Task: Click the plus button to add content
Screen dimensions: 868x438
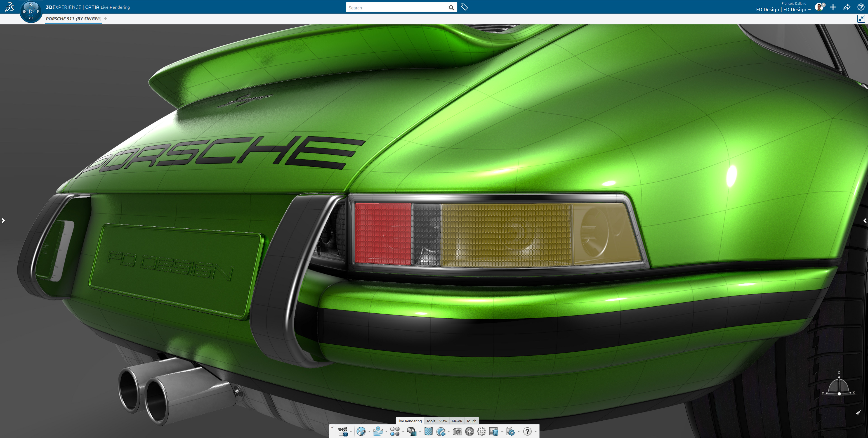Action: click(x=833, y=7)
